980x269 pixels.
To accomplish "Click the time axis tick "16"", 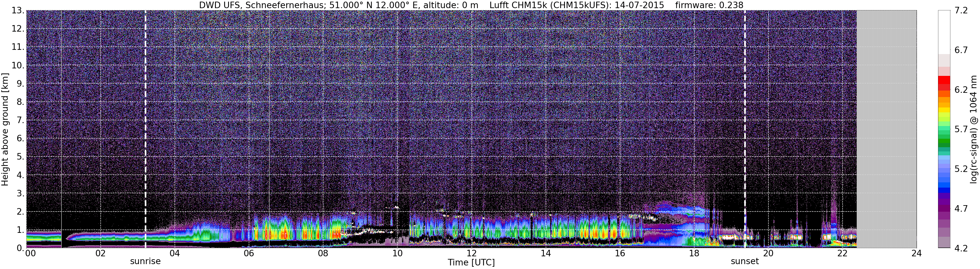I will [x=620, y=253].
